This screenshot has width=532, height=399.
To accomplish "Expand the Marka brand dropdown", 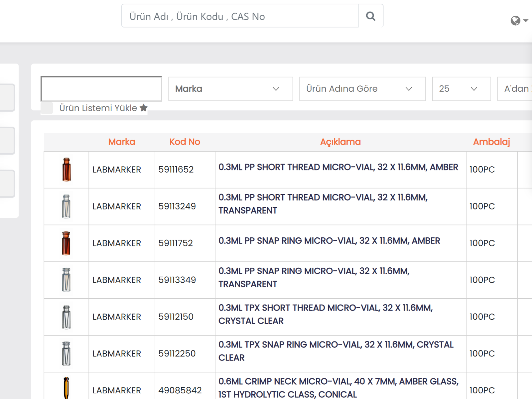I will tap(230, 89).
